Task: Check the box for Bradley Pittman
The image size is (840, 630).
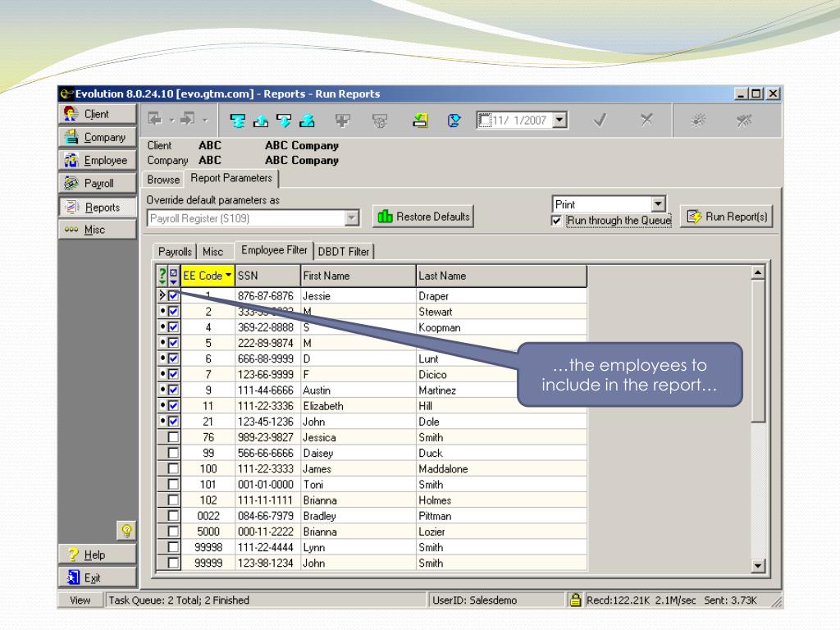Action: (173, 515)
